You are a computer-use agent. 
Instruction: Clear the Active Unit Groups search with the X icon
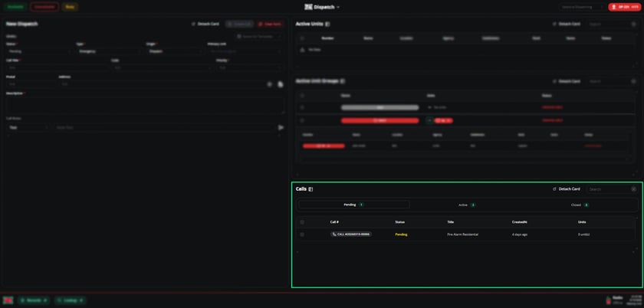[x=634, y=81]
